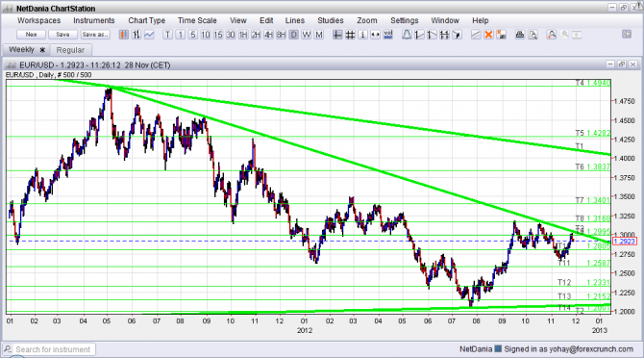Click the print chart icon
Screen dimensions: 644x358
[520, 35]
